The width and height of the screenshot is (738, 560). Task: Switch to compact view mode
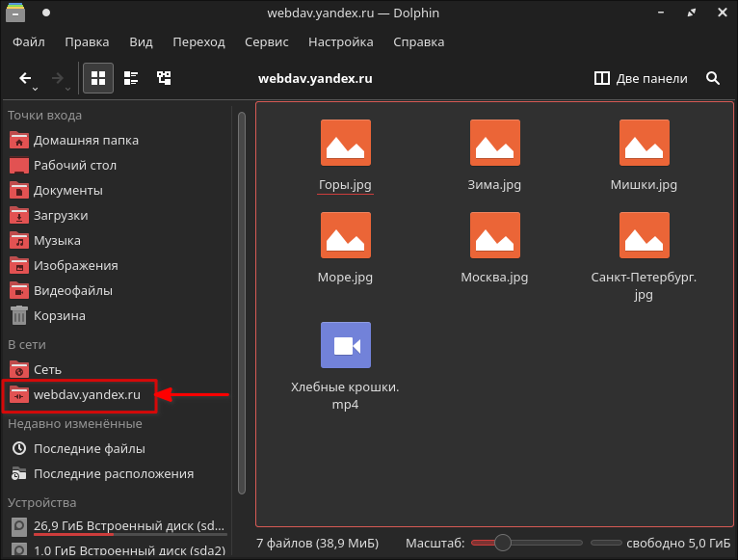point(131,79)
